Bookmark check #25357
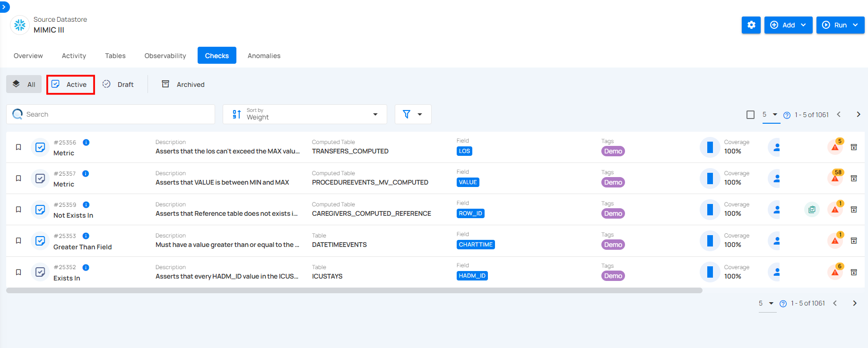 point(18,178)
